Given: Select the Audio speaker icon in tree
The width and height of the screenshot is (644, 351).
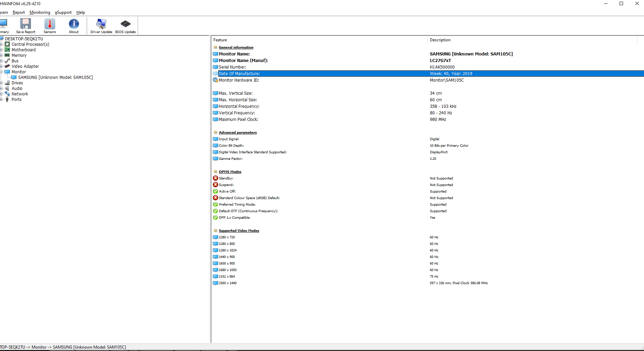Looking at the screenshot, I should pyautogui.click(x=7, y=88).
